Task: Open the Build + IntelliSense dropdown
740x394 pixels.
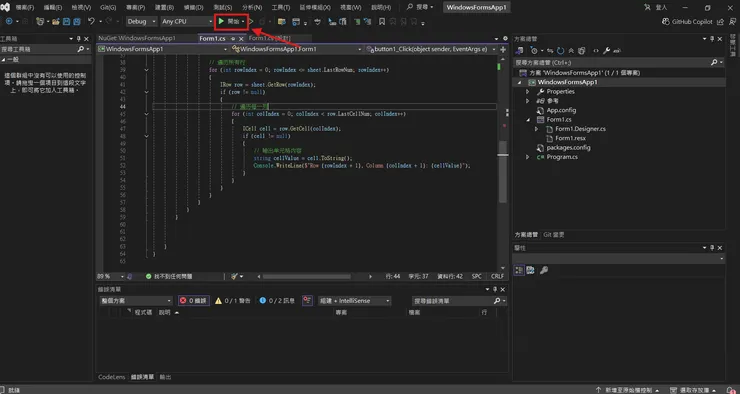Action: (x=354, y=301)
